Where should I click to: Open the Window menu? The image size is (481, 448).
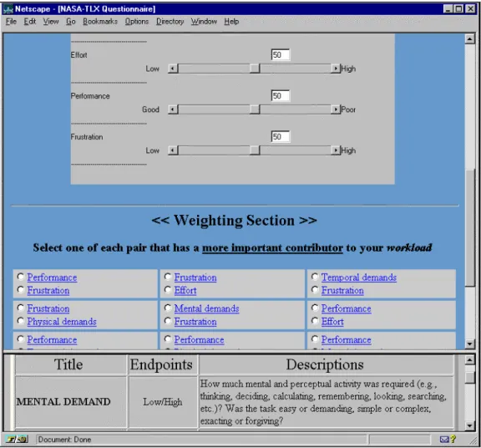click(x=204, y=22)
